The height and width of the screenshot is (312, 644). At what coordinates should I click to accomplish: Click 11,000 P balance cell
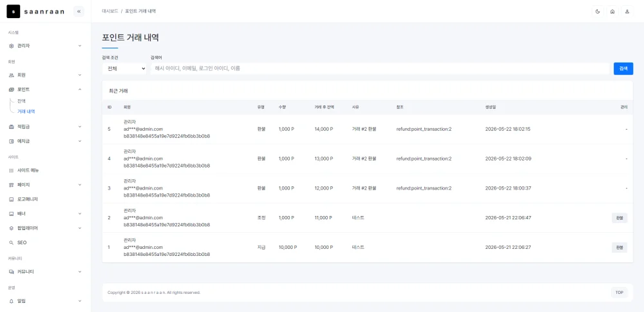click(x=323, y=218)
